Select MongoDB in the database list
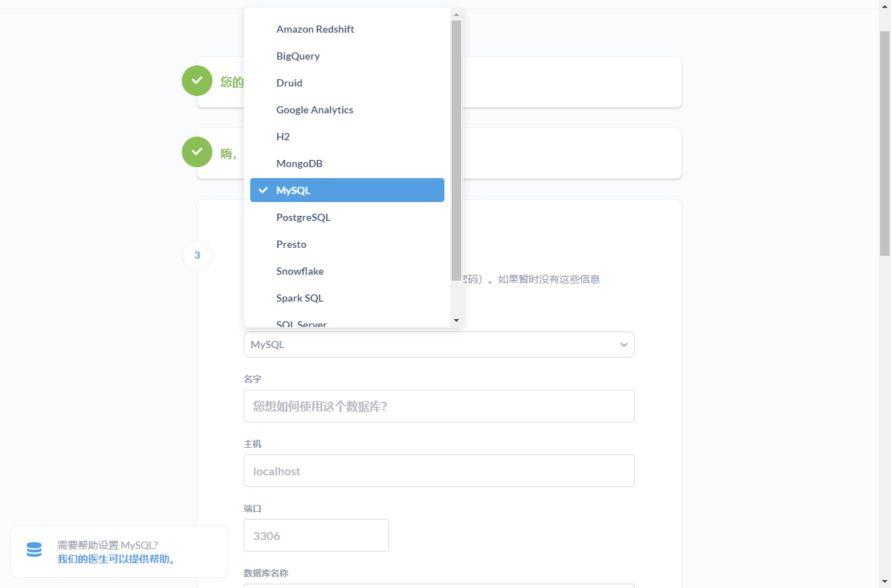 click(x=347, y=164)
